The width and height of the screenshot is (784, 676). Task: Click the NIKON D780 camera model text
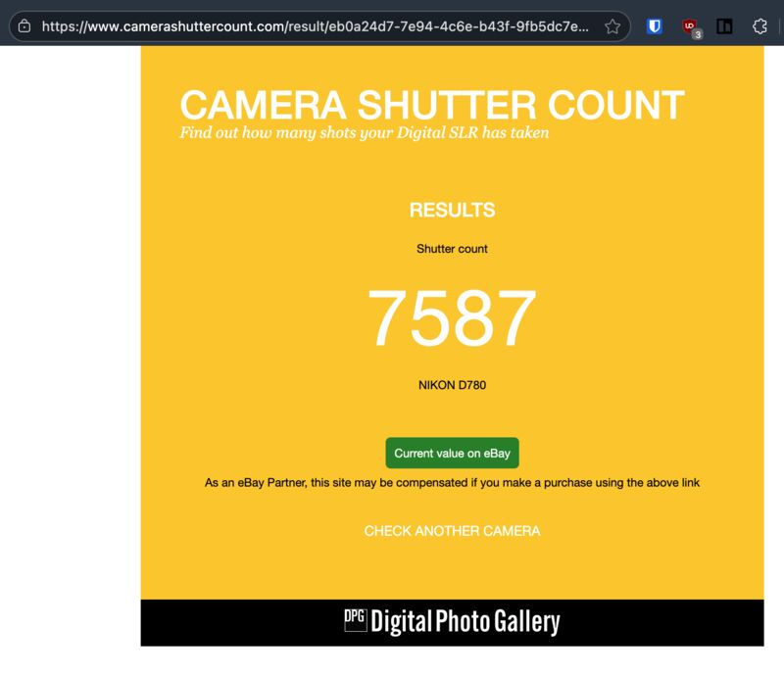coord(452,385)
